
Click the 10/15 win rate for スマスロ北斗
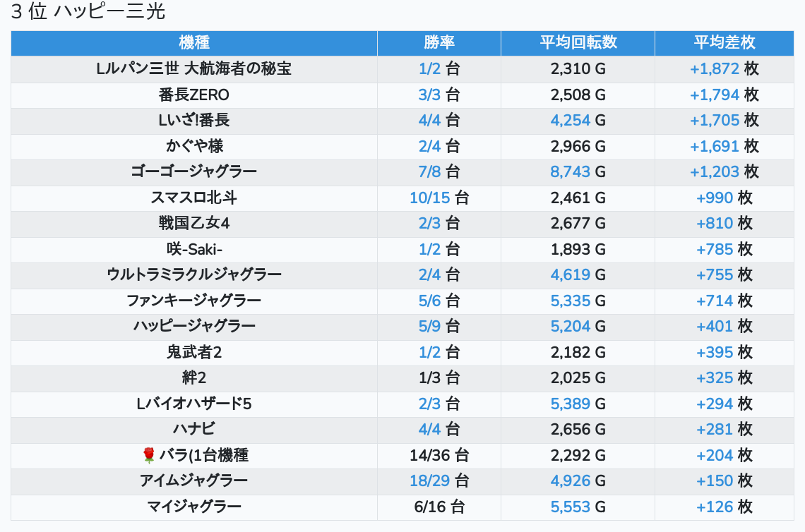coord(429,198)
